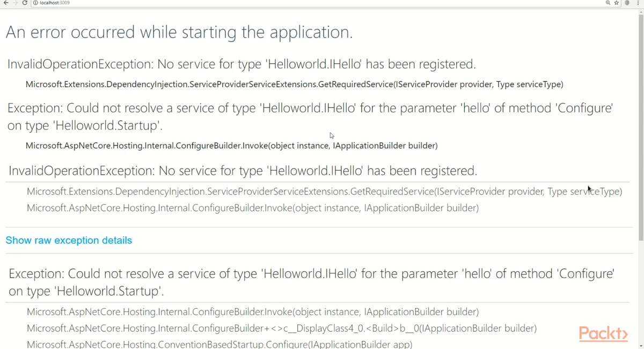Click the bottom 'Could not resolve a service' heading
This screenshot has height=349, width=644.
(x=311, y=274)
